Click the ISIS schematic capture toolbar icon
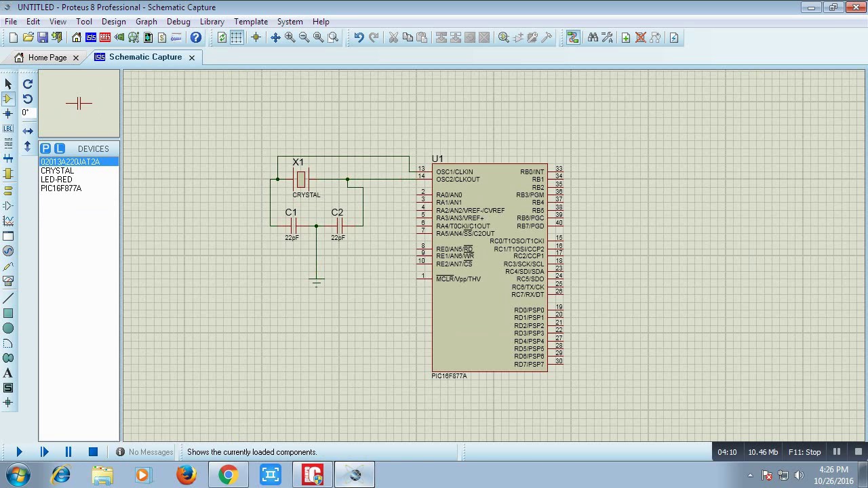 point(90,37)
